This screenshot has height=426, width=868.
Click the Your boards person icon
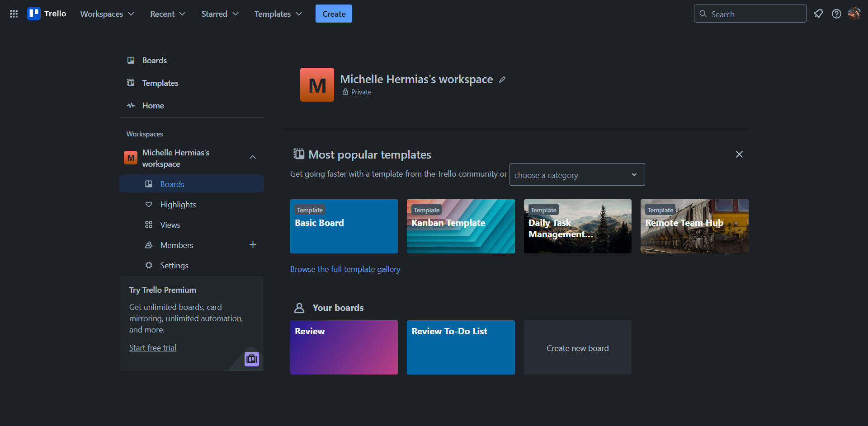click(x=299, y=308)
